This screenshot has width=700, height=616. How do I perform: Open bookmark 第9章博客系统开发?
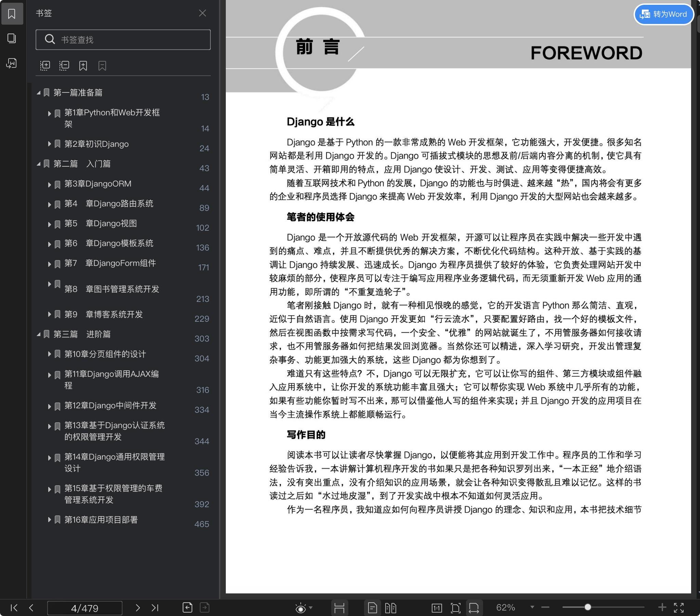pos(104,314)
